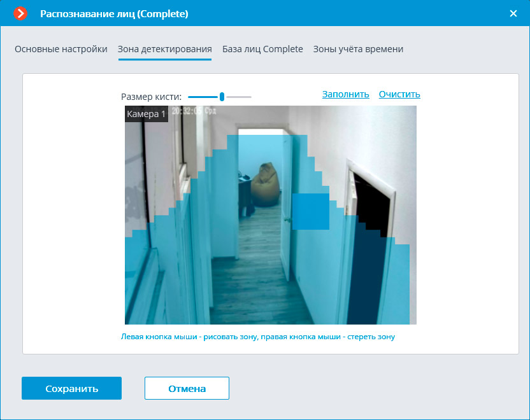Go to Зоны учёта времени tab
The image size is (530, 420).
coord(358,49)
